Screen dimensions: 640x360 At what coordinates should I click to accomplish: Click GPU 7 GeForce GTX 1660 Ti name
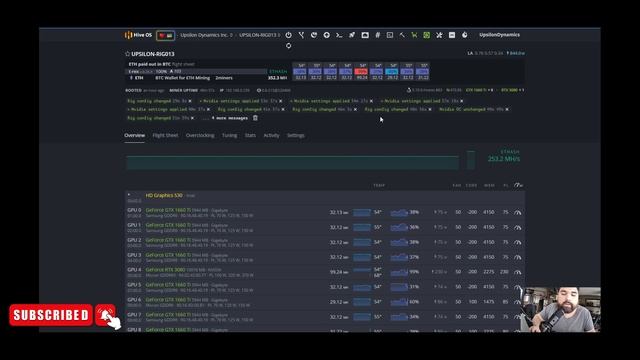[x=168, y=315]
